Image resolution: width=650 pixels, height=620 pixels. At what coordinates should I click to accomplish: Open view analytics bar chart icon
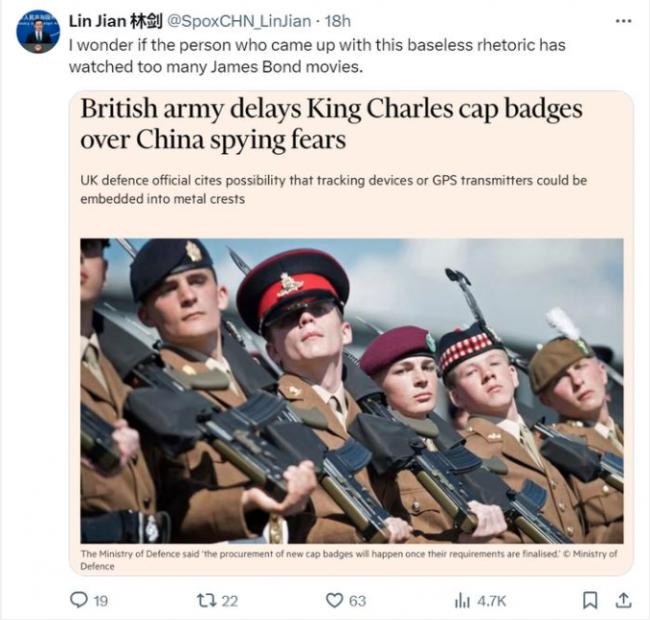462,599
